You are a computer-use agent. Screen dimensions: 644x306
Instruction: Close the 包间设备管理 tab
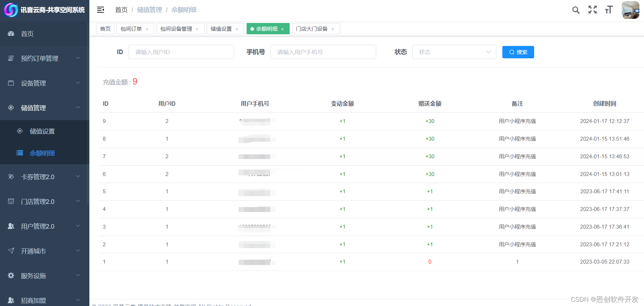[197, 29]
